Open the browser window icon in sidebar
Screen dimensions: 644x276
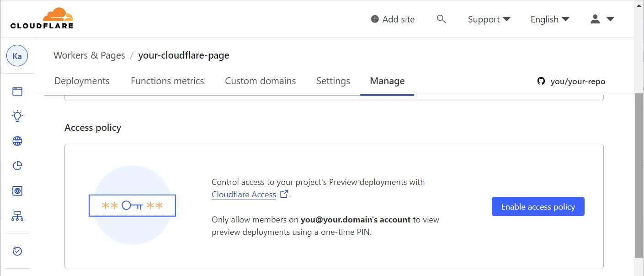17,92
